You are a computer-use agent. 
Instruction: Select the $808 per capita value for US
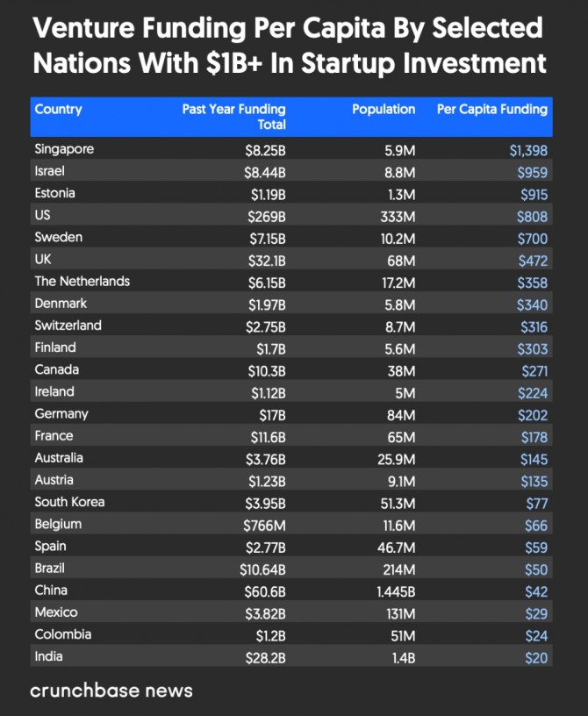click(533, 217)
